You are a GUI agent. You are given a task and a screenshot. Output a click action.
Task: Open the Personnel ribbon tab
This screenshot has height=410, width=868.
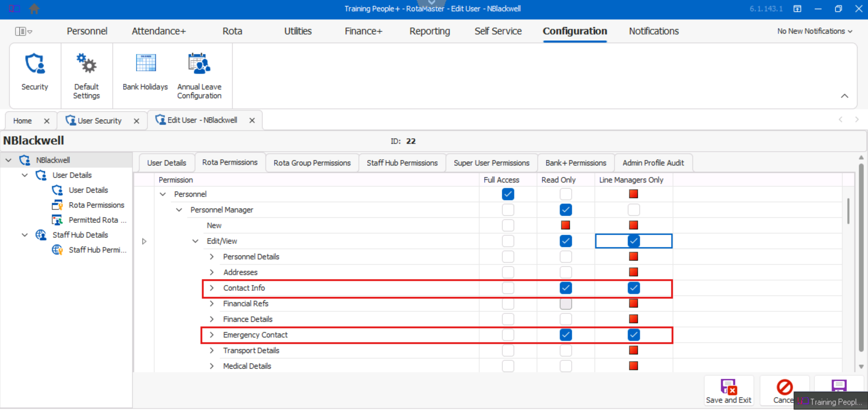click(87, 31)
